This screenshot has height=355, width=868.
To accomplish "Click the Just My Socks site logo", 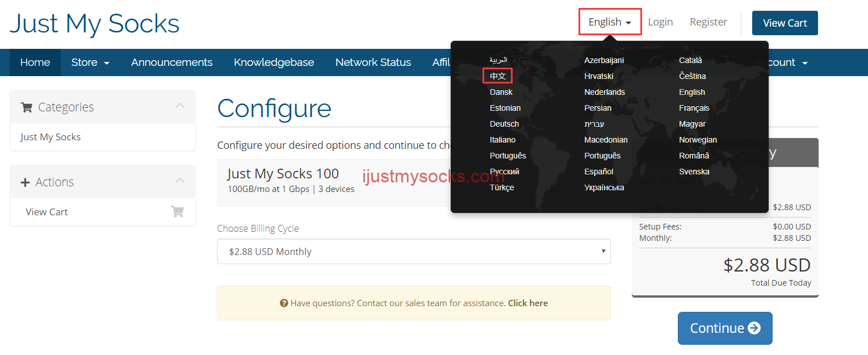I will point(95,23).
